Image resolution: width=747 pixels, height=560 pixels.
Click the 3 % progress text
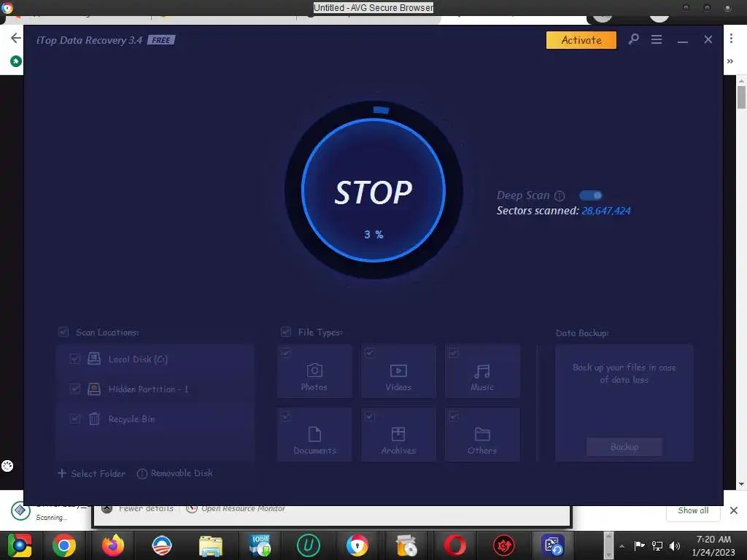coord(374,234)
